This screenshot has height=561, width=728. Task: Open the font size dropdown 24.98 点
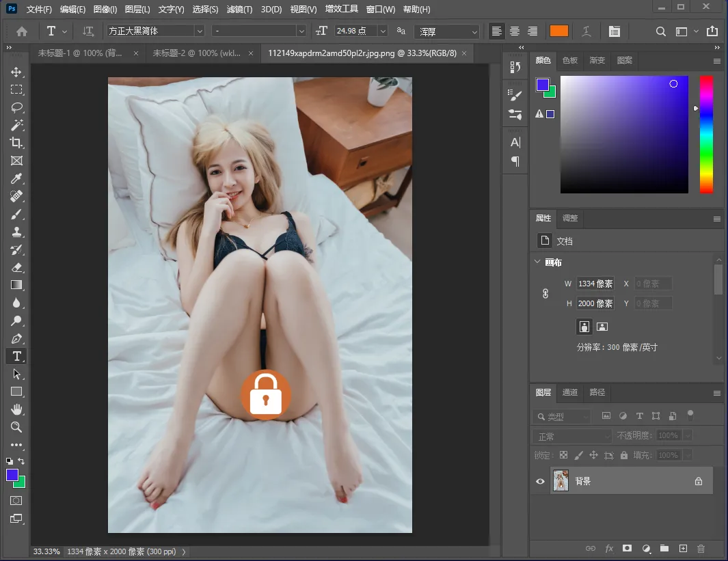pos(383,31)
